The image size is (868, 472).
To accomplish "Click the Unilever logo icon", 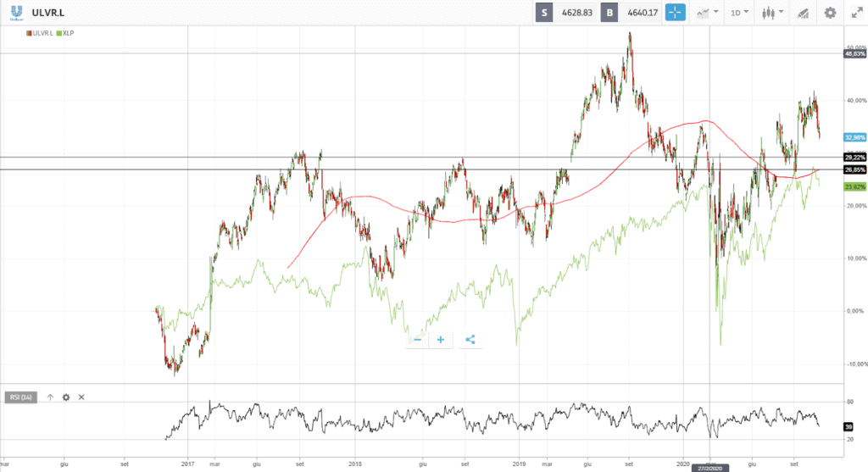I will click(17, 12).
